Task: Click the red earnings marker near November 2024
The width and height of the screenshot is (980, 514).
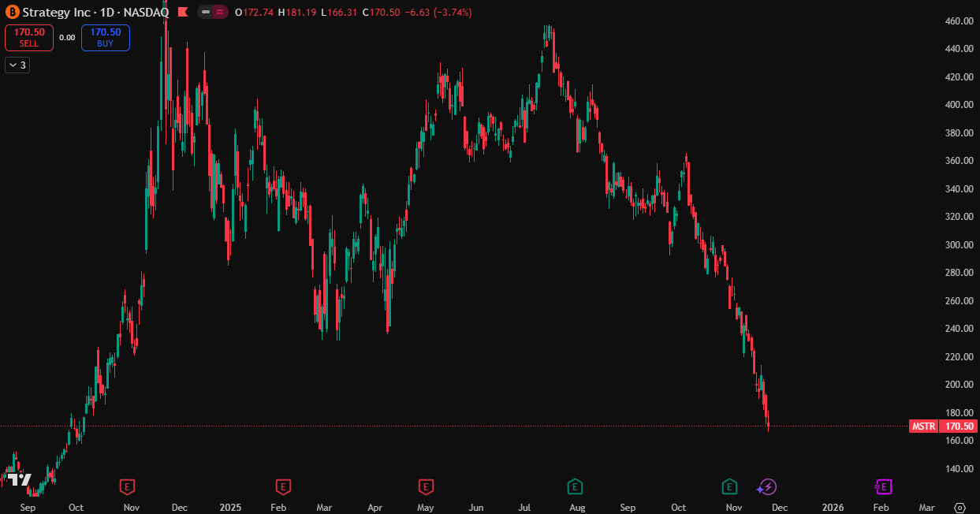Action: click(127, 487)
